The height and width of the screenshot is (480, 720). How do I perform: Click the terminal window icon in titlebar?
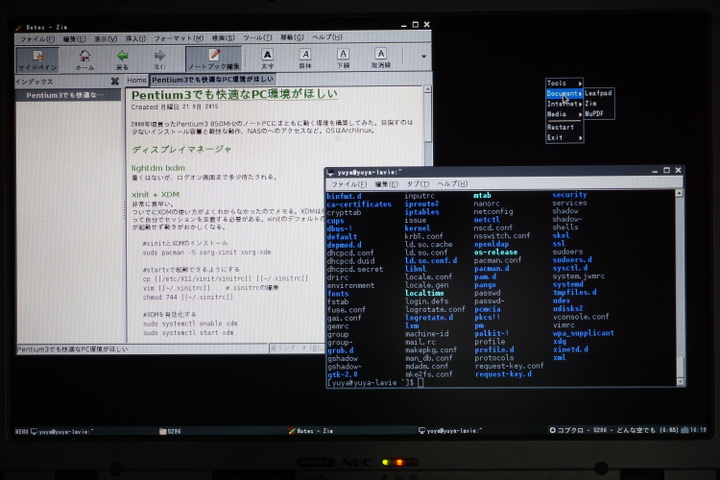click(330, 172)
